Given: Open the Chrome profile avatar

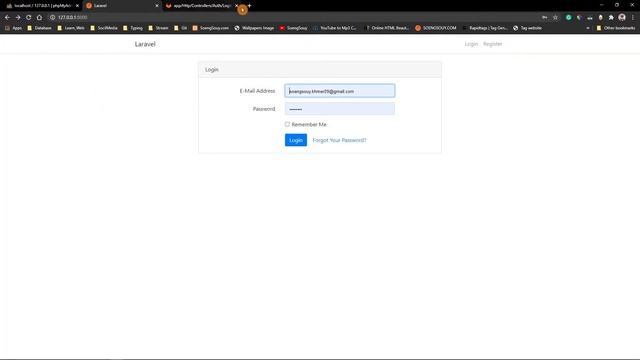Looking at the screenshot, I should coord(622,17).
